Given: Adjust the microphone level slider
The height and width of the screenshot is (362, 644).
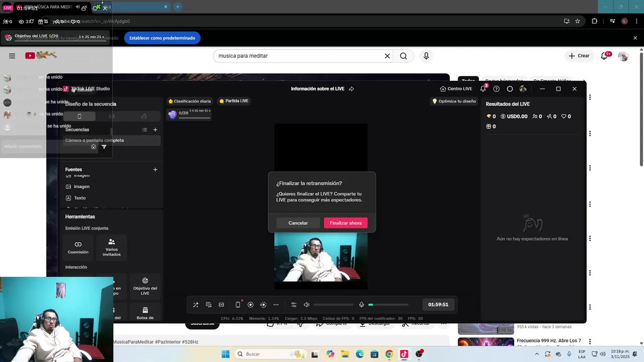Looking at the screenshot, I should (388, 305).
